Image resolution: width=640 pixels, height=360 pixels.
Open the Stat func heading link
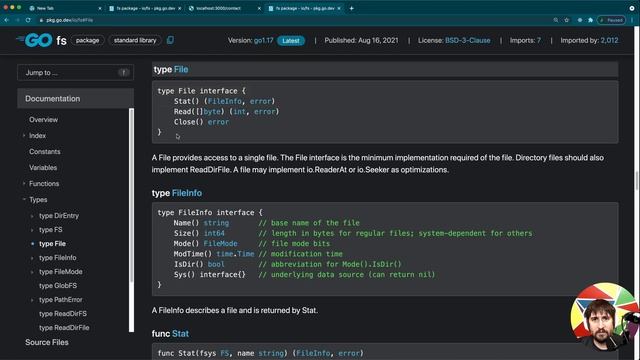[x=180, y=333]
